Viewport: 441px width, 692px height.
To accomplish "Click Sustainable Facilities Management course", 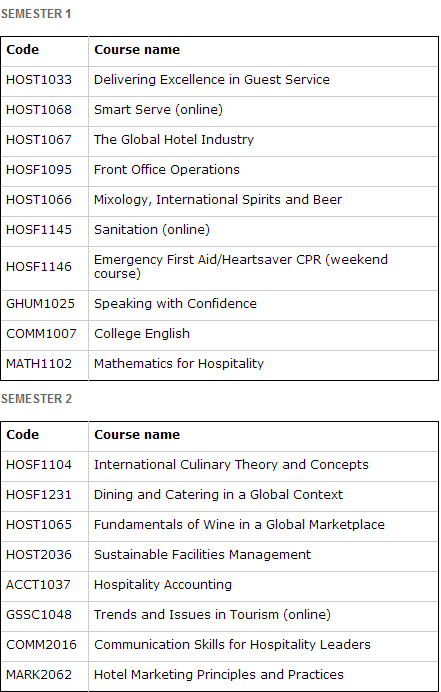I will point(203,555).
